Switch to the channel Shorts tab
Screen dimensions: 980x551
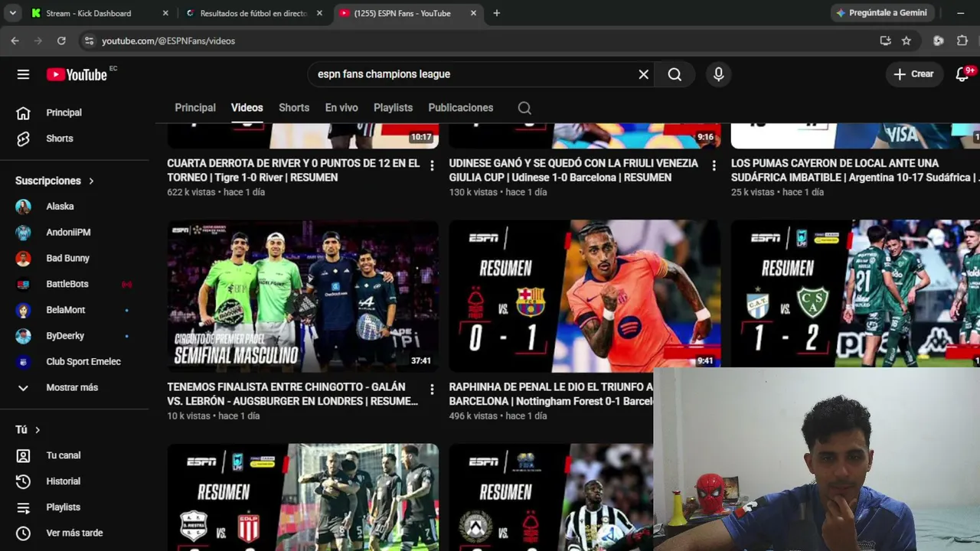click(x=294, y=108)
